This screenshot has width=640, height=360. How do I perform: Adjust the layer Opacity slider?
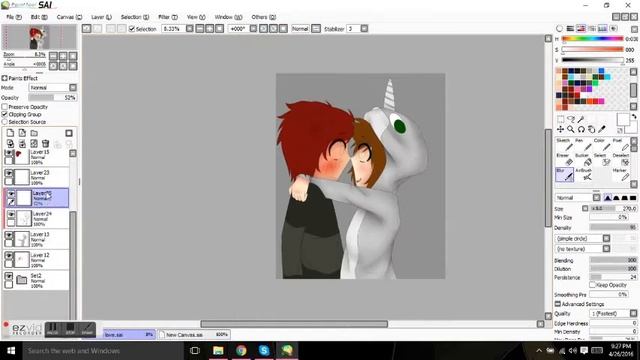(x=53, y=98)
